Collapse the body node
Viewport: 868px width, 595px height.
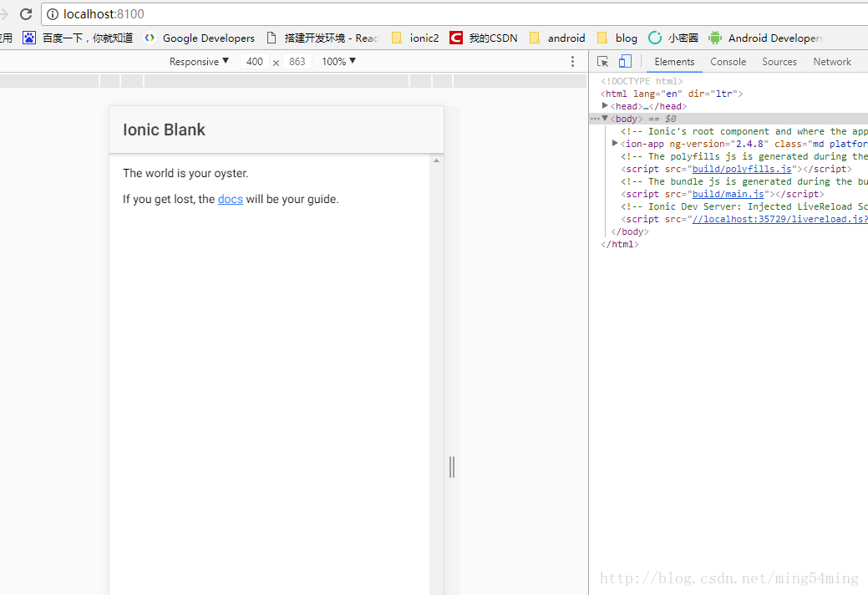pos(605,119)
